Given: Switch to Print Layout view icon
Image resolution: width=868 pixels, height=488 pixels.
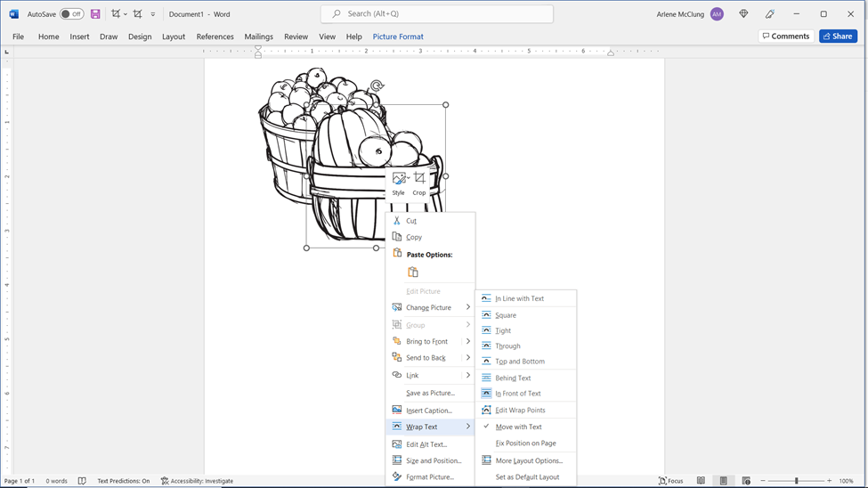Looking at the screenshot, I should click(x=724, y=481).
